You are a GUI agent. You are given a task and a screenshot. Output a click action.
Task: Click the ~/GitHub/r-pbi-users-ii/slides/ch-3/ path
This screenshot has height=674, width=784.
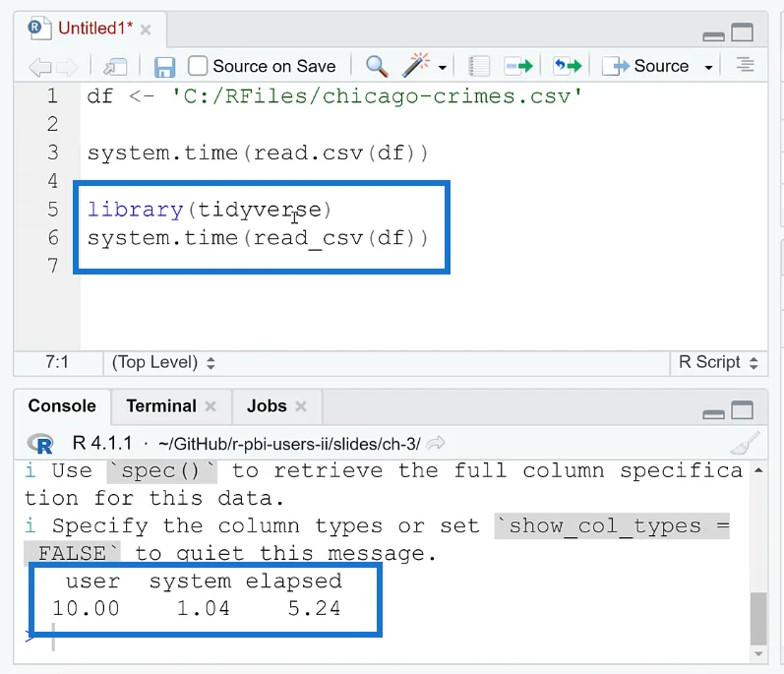click(289, 444)
